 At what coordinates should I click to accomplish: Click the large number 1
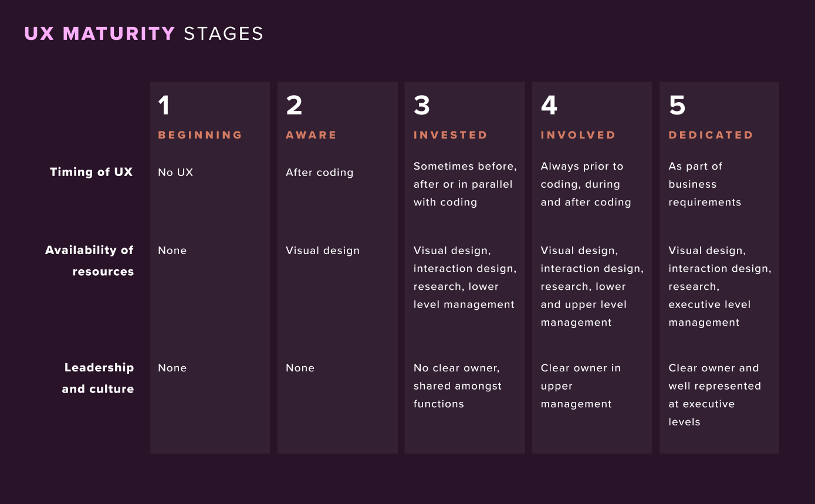164,106
